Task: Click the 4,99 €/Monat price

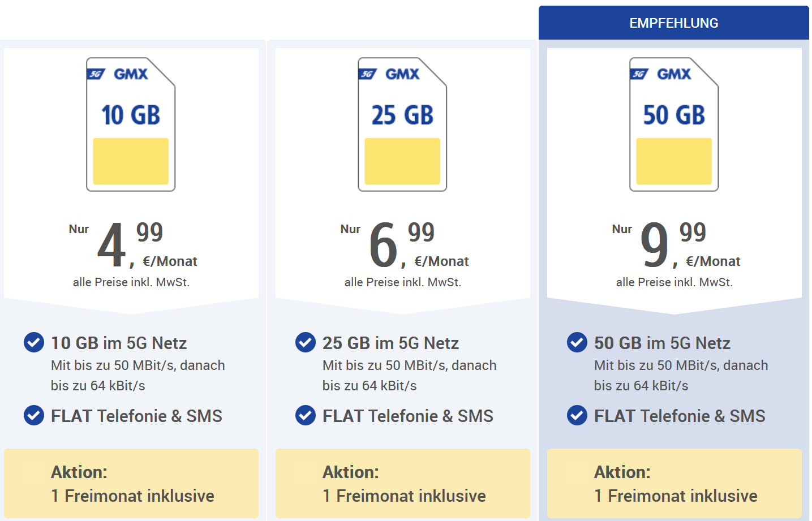Action: pyautogui.click(x=147, y=244)
